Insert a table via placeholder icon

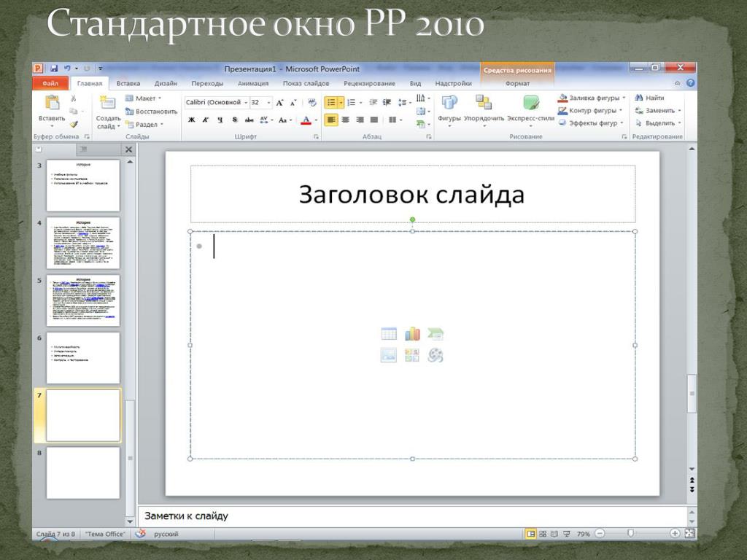click(389, 334)
